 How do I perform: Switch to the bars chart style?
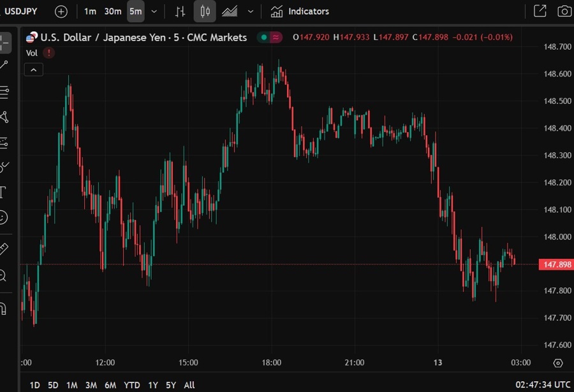click(x=180, y=11)
